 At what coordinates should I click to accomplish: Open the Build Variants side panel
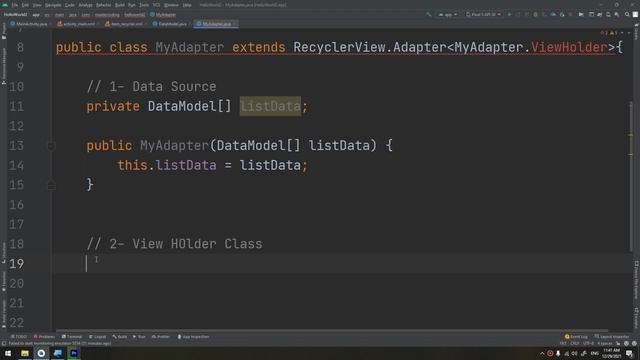click(x=4, y=313)
